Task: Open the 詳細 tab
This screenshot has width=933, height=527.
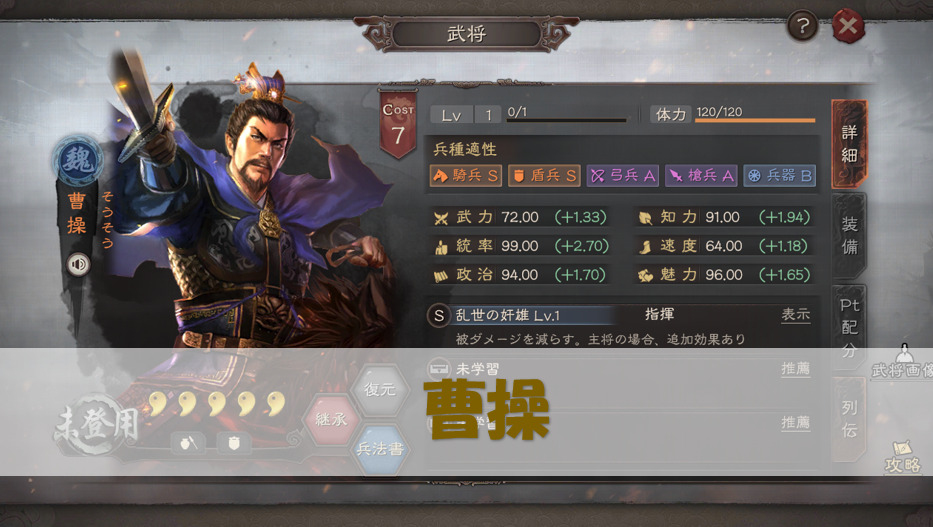Action: [849, 144]
